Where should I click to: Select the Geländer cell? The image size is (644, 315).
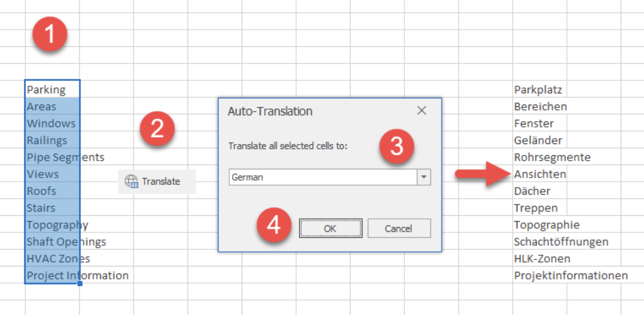click(540, 140)
